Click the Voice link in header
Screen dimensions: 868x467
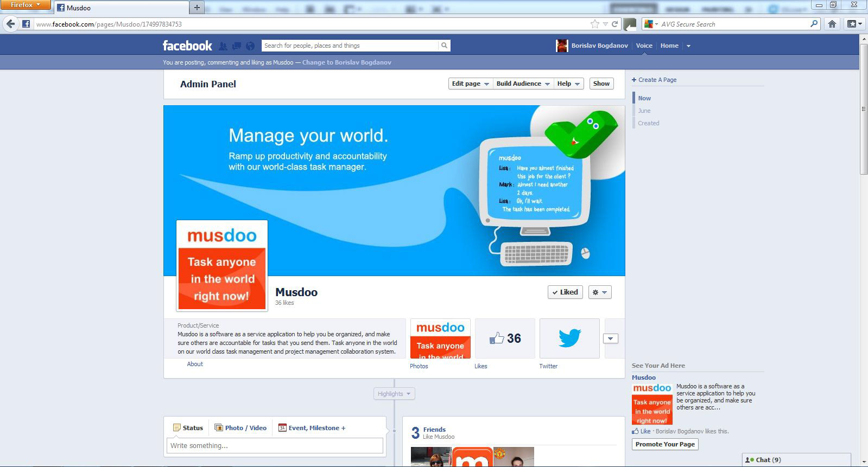(644, 46)
